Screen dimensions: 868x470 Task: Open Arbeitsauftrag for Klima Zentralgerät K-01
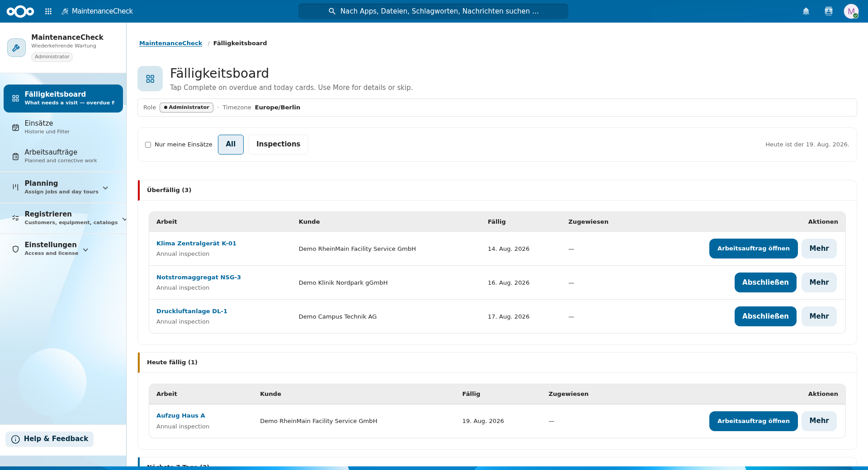click(x=753, y=249)
